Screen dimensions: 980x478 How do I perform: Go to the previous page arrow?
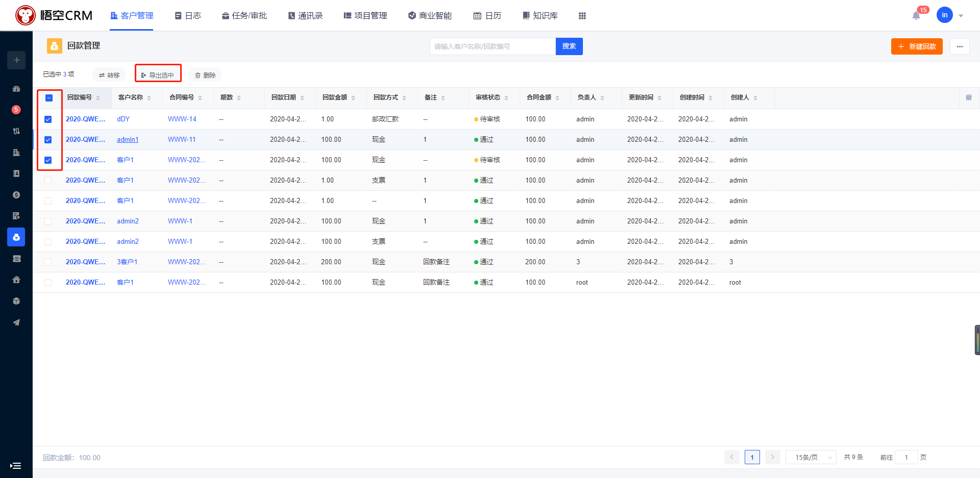tap(731, 457)
